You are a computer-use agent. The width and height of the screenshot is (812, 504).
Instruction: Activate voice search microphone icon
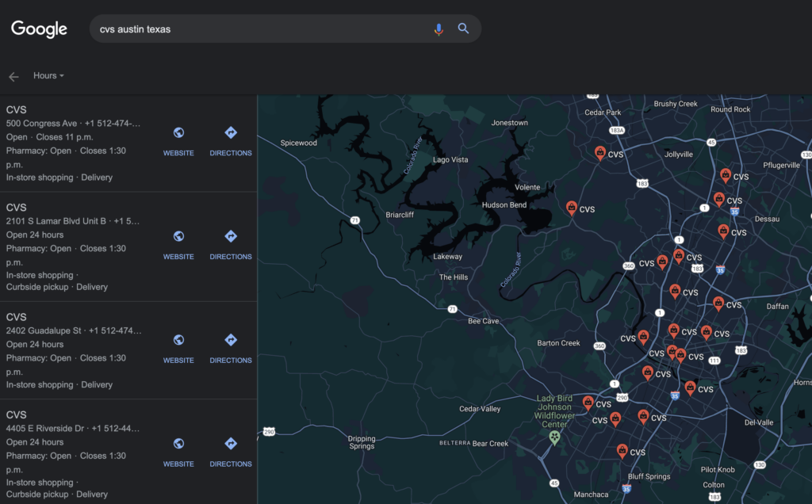coord(439,29)
